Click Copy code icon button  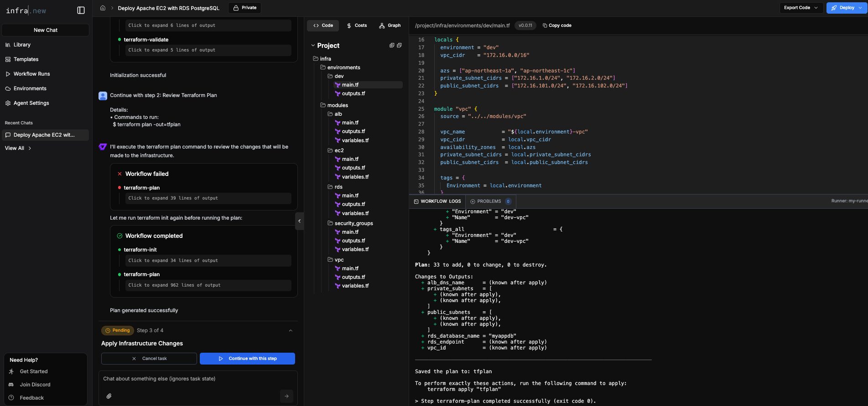pos(557,26)
